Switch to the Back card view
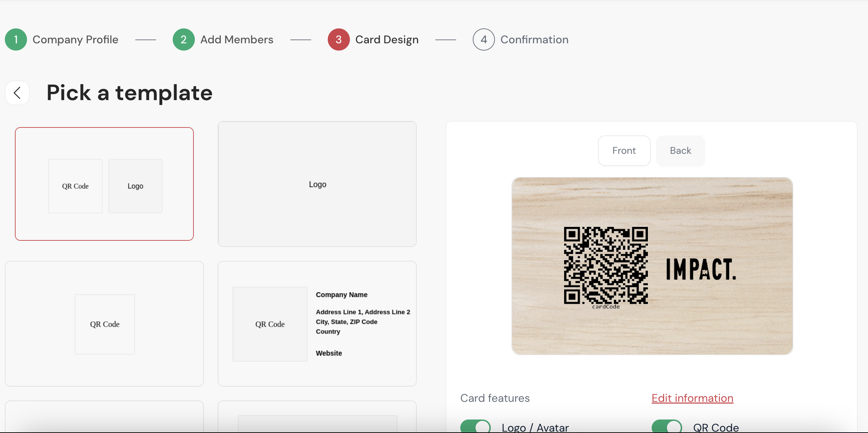The image size is (868, 433). pos(680,151)
